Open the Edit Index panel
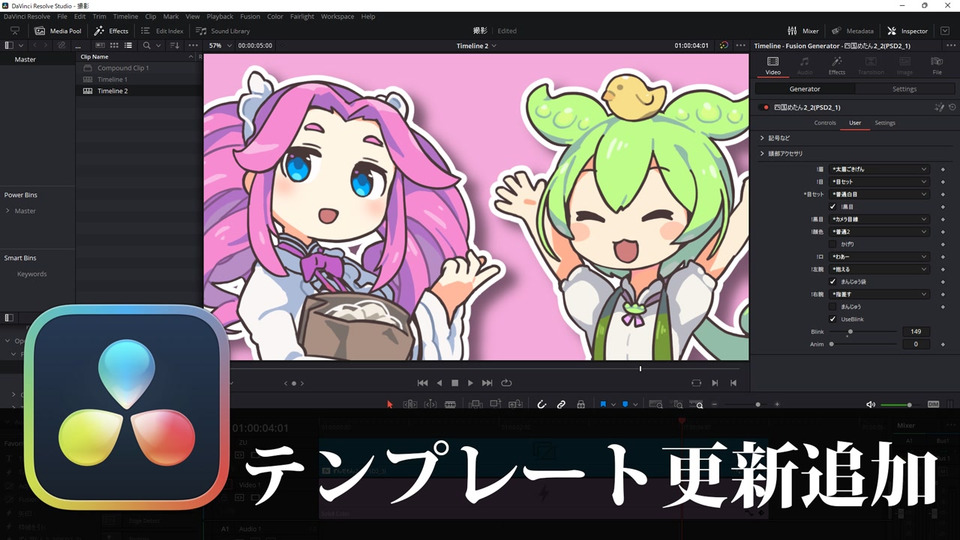The image size is (960, 540). coord(162,31)
